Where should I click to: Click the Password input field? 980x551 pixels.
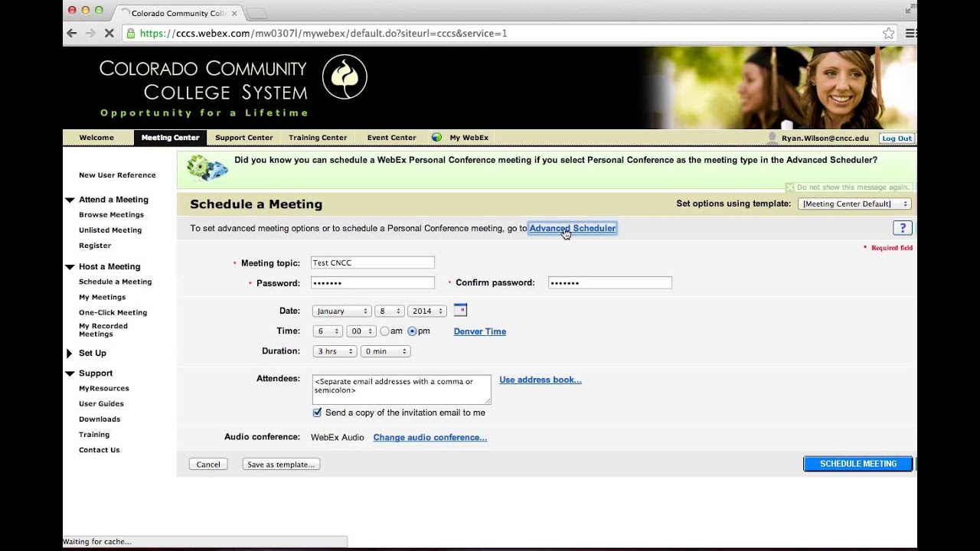click(x=373, y=282)
